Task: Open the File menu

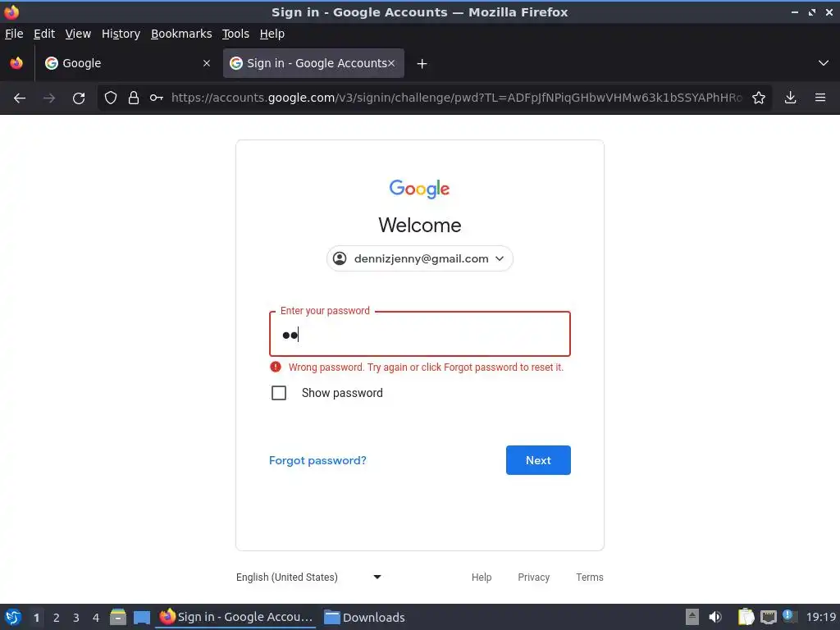Action: coord(14,34)
